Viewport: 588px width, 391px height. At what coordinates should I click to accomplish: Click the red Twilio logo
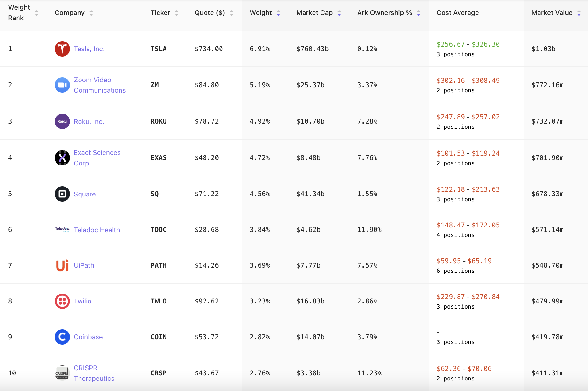point(62,301)
